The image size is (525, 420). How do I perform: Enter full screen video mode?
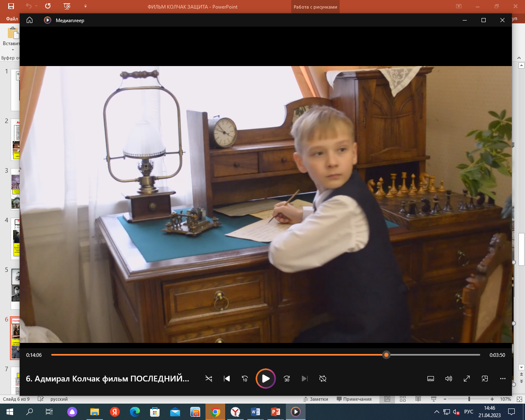467,379
